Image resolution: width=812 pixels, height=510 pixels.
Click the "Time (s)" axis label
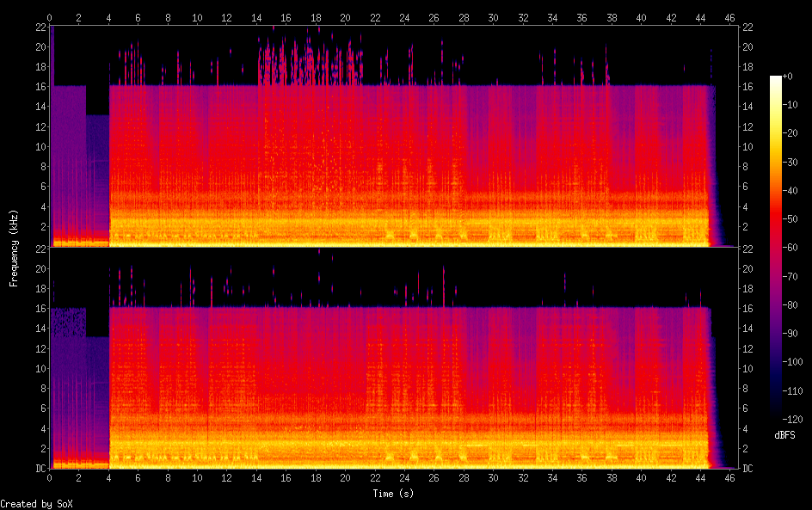[393, 494]
